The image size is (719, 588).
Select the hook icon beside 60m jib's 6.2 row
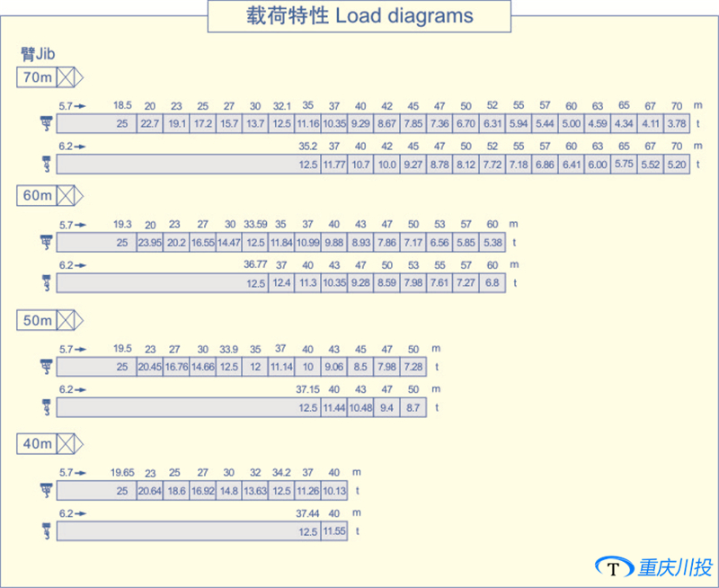click(43, 283)
